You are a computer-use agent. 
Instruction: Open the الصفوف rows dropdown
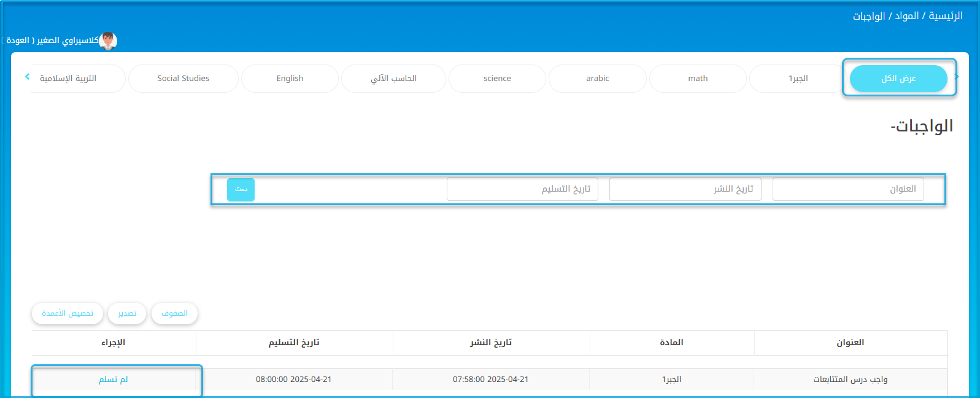pos(175,313)
